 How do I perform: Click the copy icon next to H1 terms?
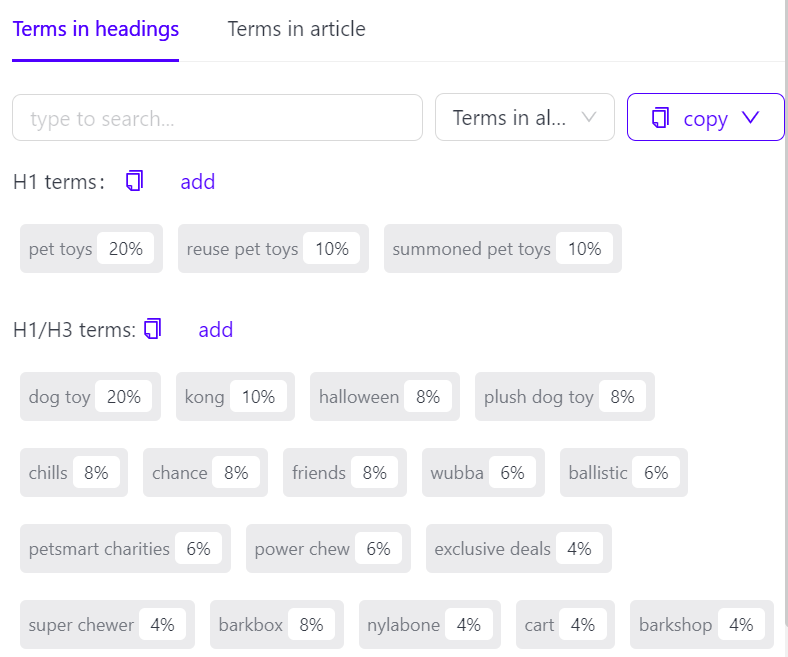[x=135, y=181]
